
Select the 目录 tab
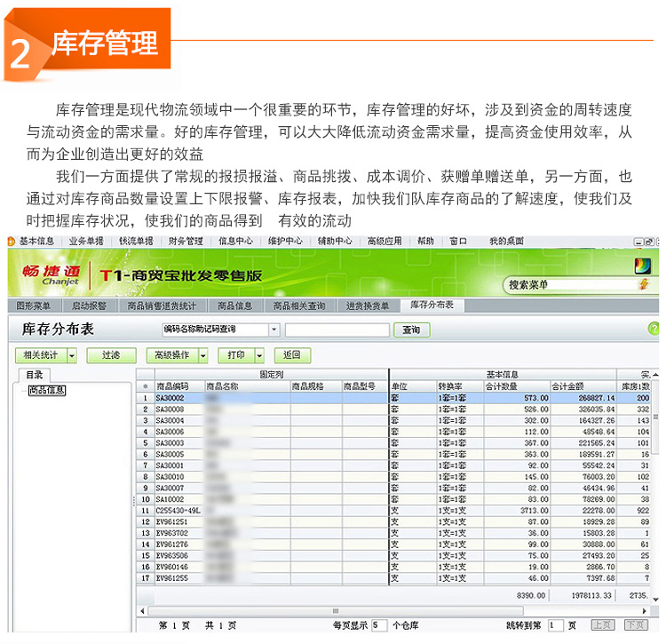point(34,375)
